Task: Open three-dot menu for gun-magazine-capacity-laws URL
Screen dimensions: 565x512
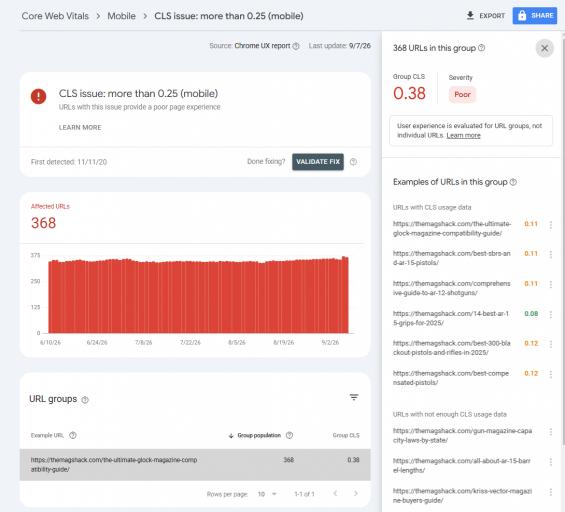Action: [x=551, y=432]
